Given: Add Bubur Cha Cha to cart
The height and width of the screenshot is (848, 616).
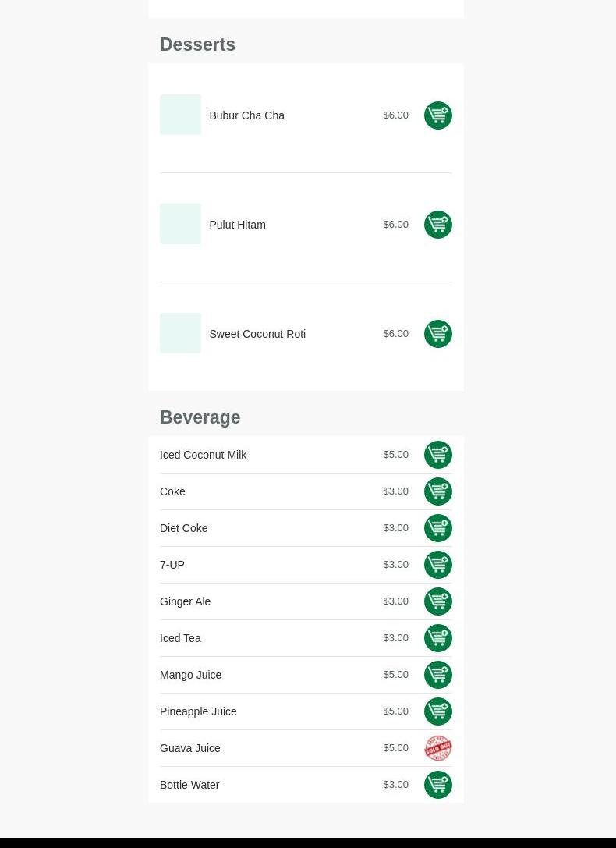Looking at the screenshot, I should (x=437, y=115).
